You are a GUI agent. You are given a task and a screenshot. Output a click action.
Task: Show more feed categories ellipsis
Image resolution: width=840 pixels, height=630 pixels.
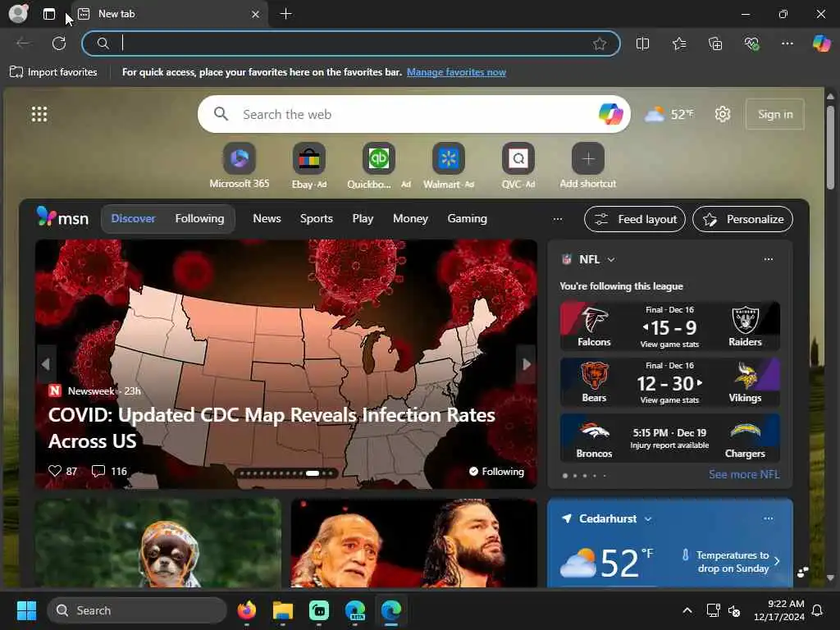click(x=558, y=218)
